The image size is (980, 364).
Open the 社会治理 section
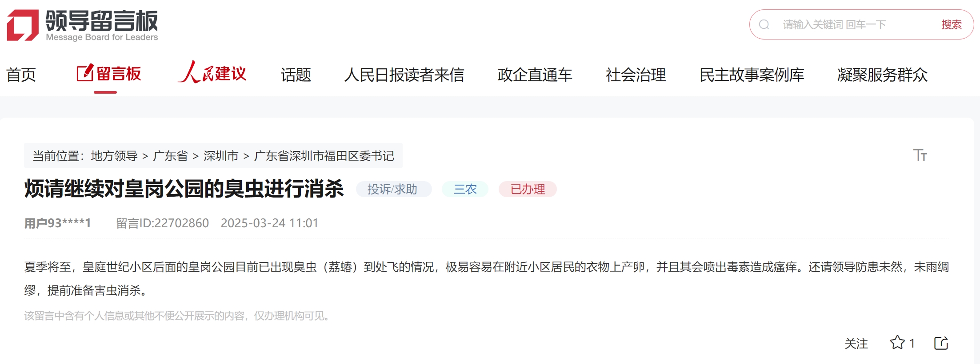coord(636,75)
